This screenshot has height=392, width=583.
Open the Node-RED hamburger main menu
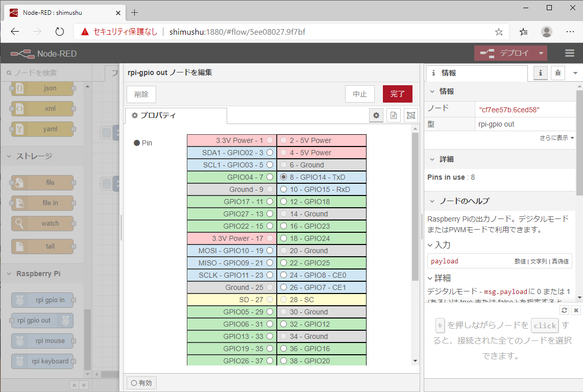tap(570, 53)
